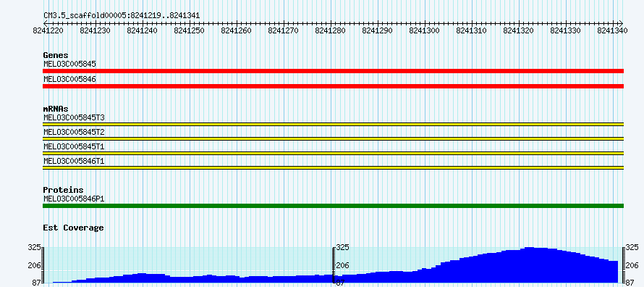
Task: Click the Est Coverage blue histogram peak
Action: point(530,265)
